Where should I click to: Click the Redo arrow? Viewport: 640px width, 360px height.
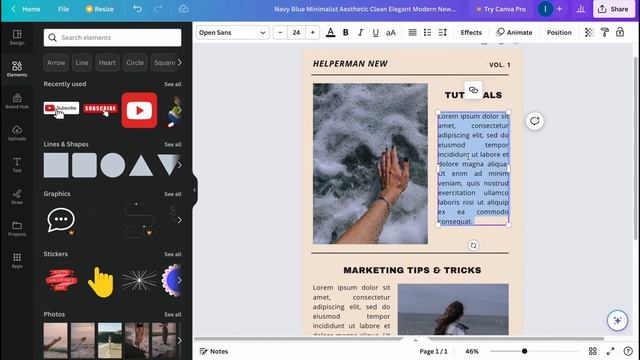[158, 9]
